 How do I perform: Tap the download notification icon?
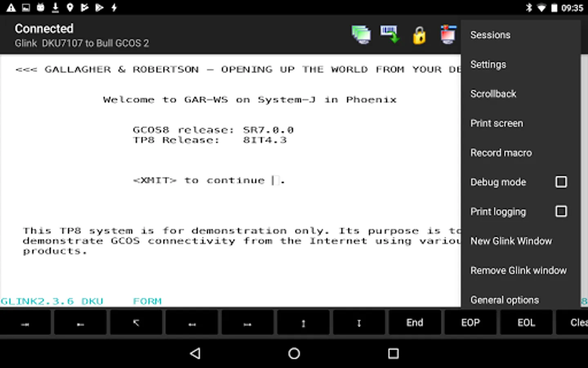click(x=56, y=7)
